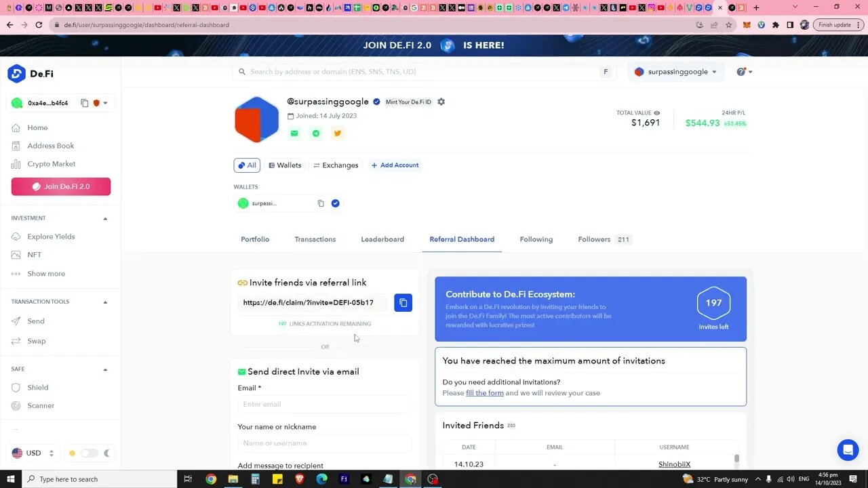This screenshot has width=868, height=488.
Task: Click the fill the form link
Action: point(485,393)
